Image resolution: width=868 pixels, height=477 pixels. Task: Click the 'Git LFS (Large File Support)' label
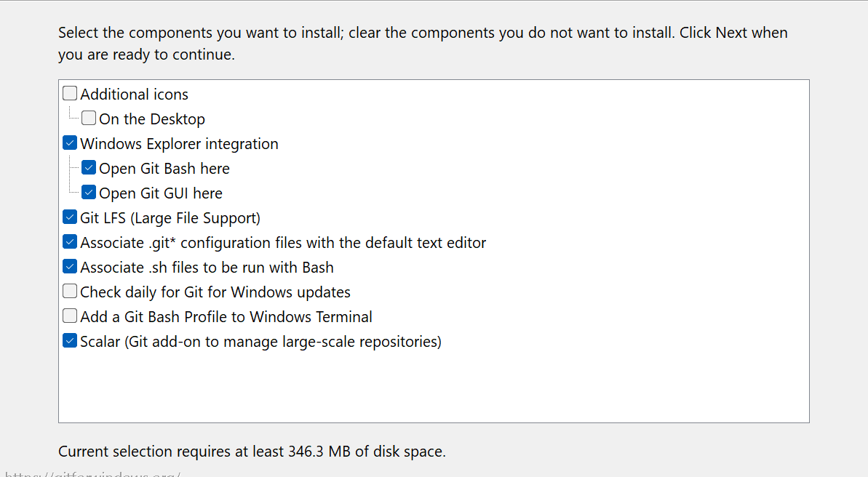170,218
